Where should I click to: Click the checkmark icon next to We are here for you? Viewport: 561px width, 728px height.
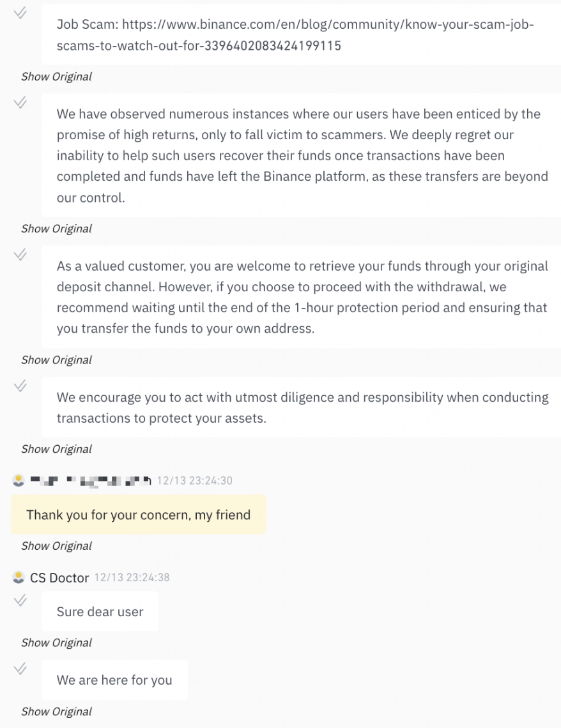point(20,669)
